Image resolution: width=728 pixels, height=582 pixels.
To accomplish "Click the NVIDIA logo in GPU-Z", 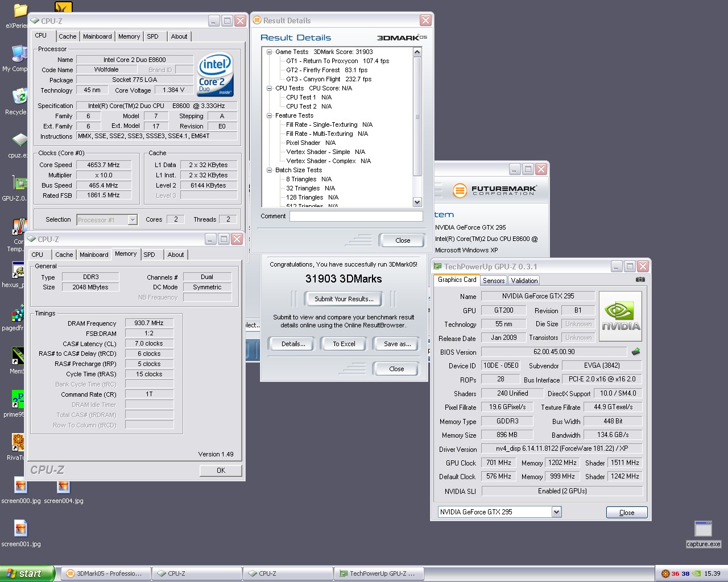I will pyautogui.click(x=621, y=316).
